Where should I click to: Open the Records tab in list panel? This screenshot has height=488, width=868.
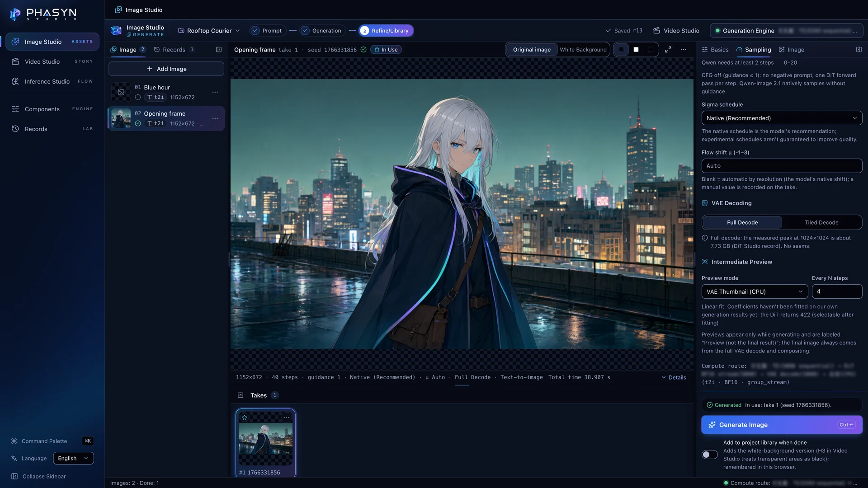[174, 50]
